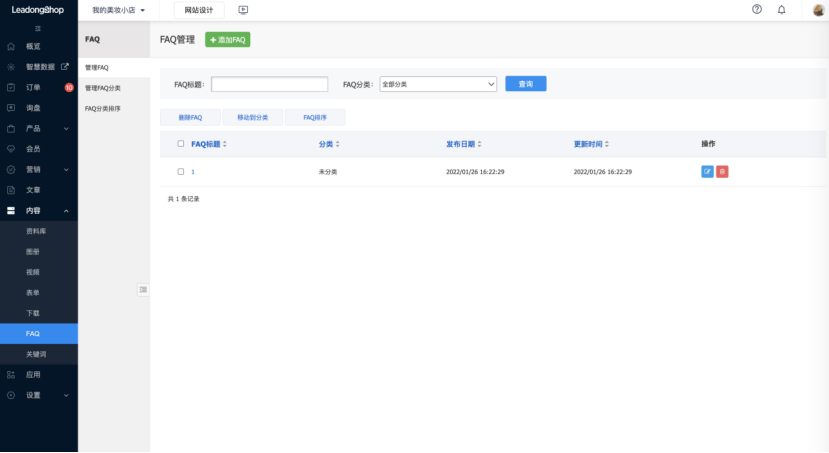Open the red order badge showing 10
The width and height of the screenshot is (829, 453).
pyautogui.click(x=69, y=87)
